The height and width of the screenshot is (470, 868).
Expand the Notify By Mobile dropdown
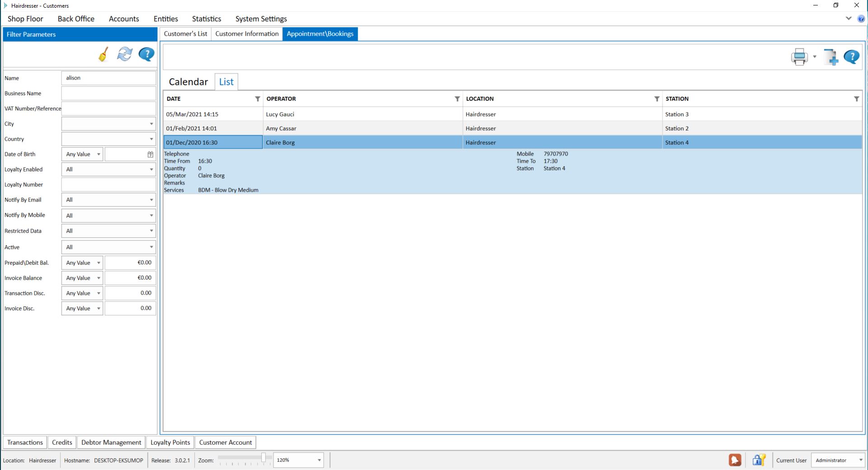[x=108, y=215]
